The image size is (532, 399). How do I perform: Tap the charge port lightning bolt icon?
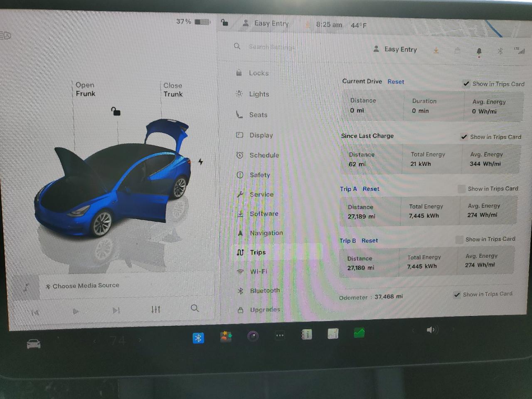click(200, 161)
